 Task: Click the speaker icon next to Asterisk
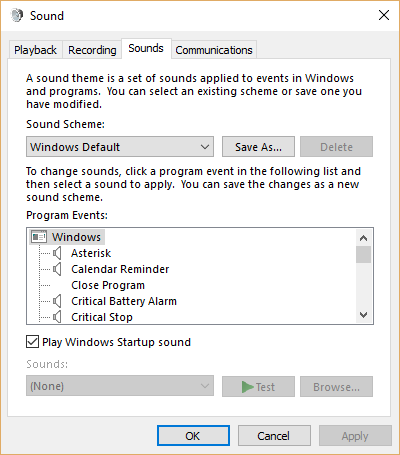[x=57, y=253]
